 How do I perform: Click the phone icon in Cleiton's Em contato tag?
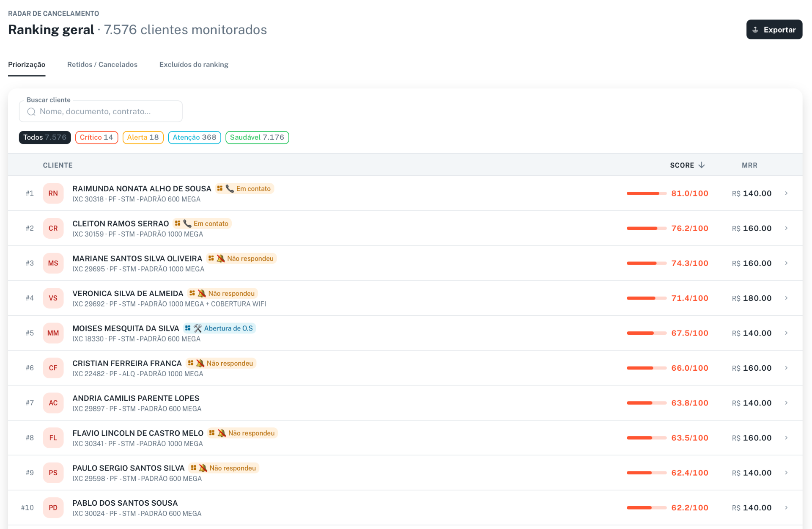click(x=187, y=223)
